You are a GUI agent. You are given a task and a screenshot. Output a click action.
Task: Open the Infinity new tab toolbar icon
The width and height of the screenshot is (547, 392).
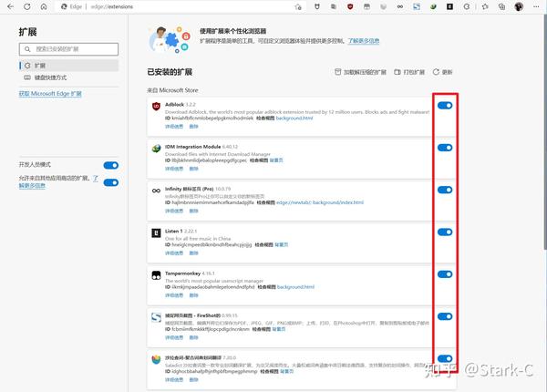400,6
